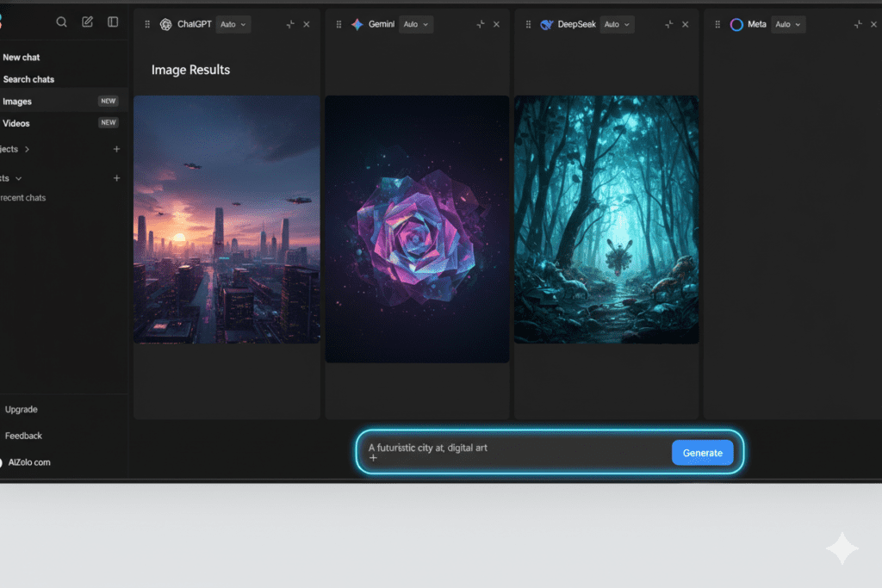Open the Upgrade link in the sidebar
Image resolution: width=882 pixels, height=588 pixels.
(21, 409)
